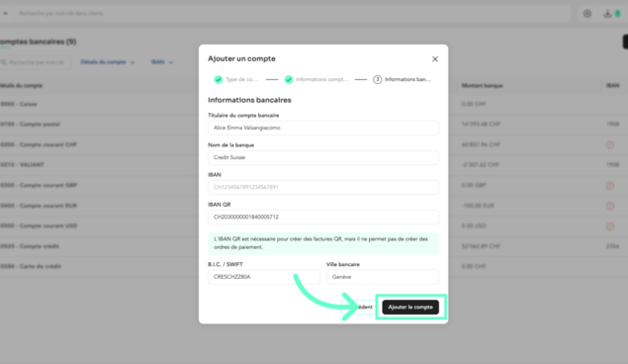
Task: Select the Compte courant CHF row
Action: (314, 144)
